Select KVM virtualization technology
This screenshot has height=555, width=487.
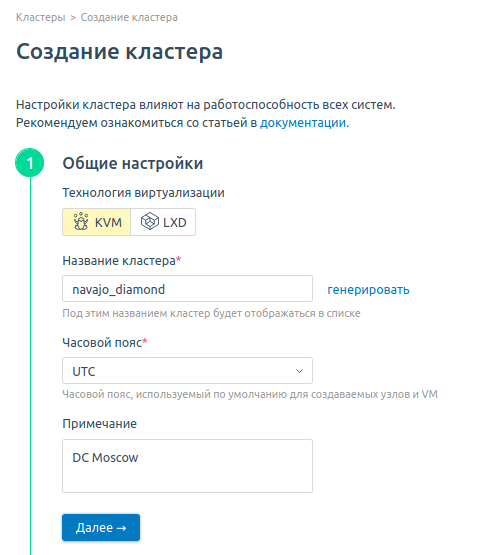(97, 222)
